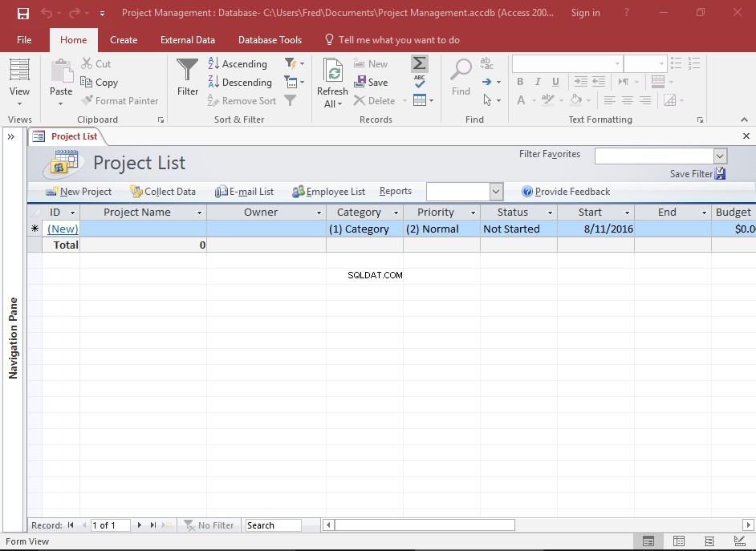Viewport: 756px width, 551px height.
Task: Open the View button in the Views group
Action: point(19,82)
